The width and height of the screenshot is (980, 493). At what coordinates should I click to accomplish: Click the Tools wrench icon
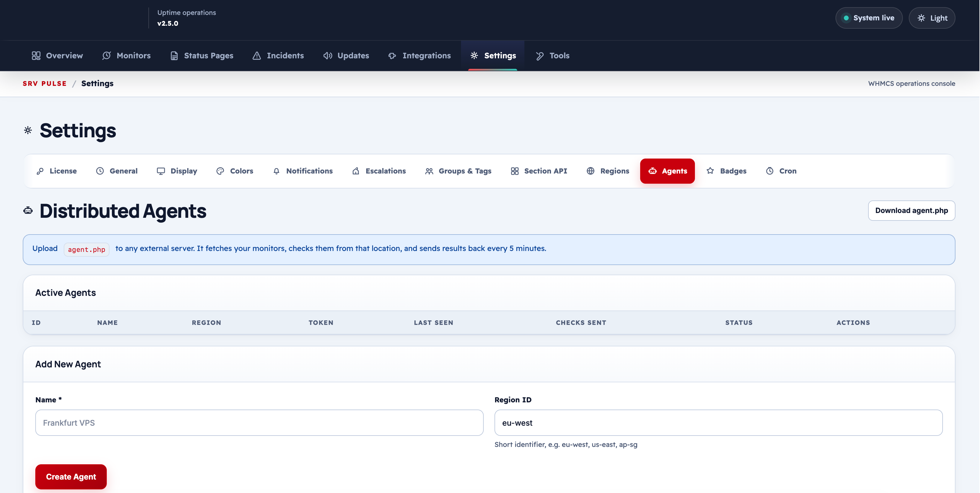coord(539,56)
